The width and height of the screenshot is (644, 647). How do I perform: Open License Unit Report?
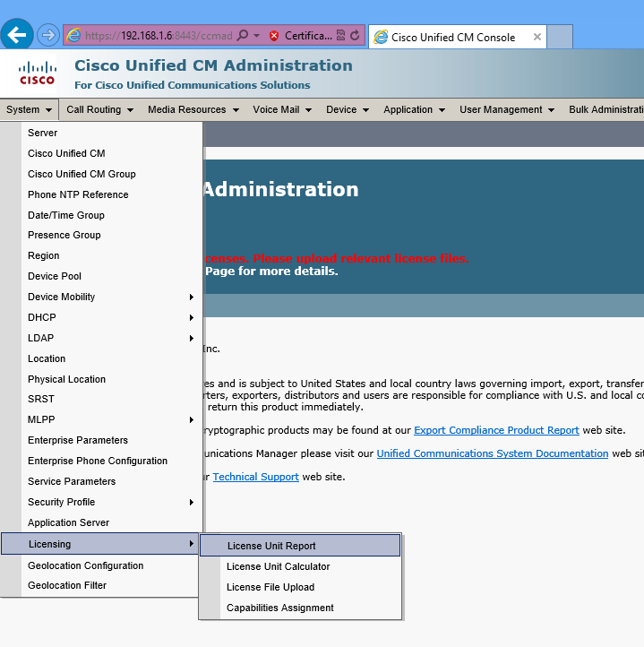click(300, 546)
